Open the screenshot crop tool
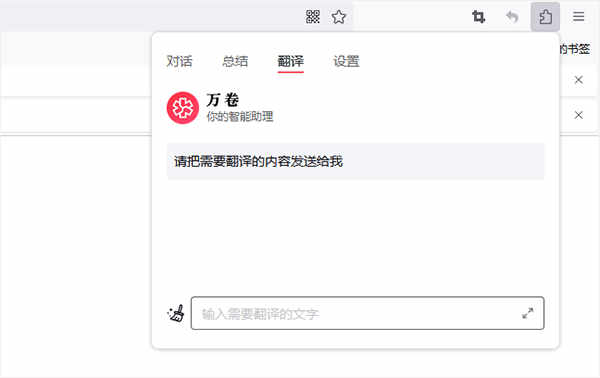 (x=478, y=17)
